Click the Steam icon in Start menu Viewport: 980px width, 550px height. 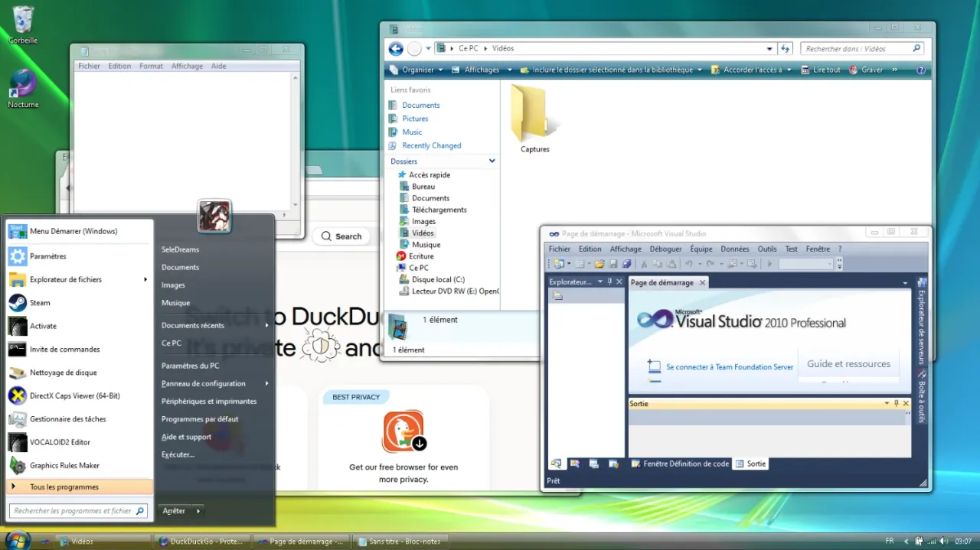point(18,303)
